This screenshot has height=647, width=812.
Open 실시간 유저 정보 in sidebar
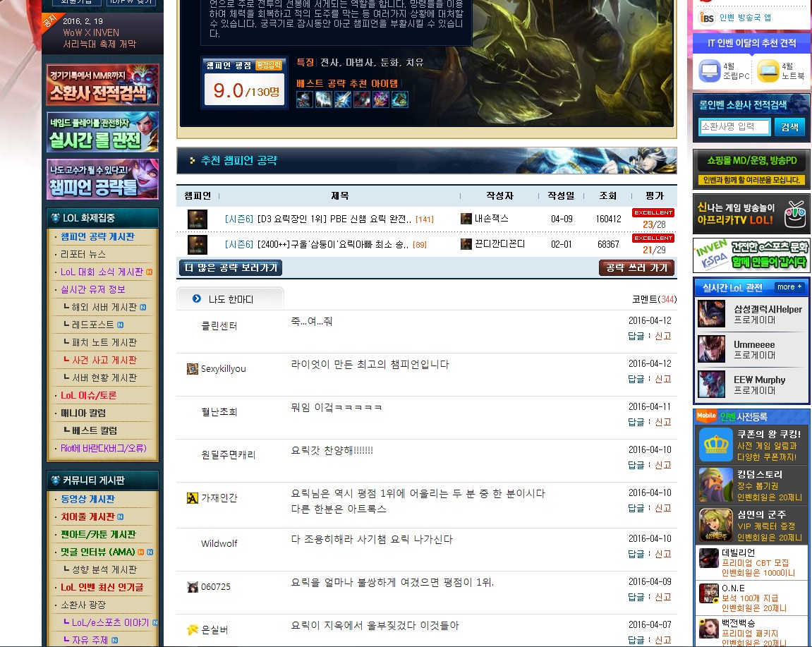coord(92,289)
